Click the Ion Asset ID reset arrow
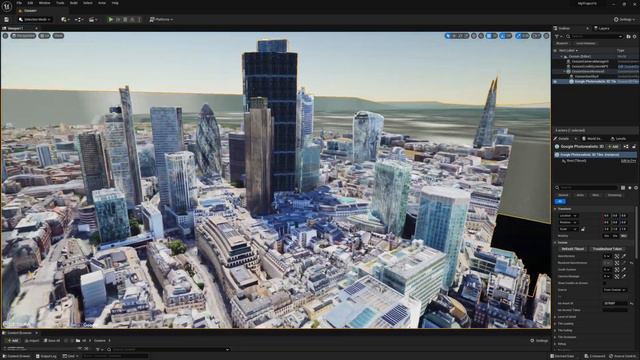 click(632, 303)
